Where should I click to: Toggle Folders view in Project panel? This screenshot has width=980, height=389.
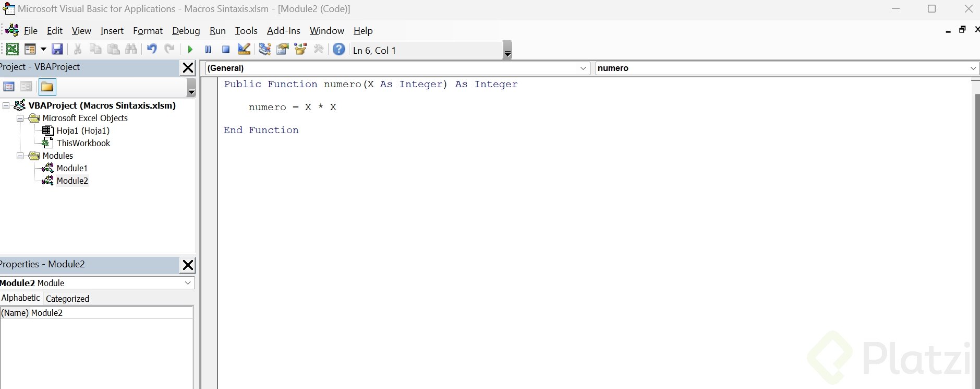tap(47, 87)
